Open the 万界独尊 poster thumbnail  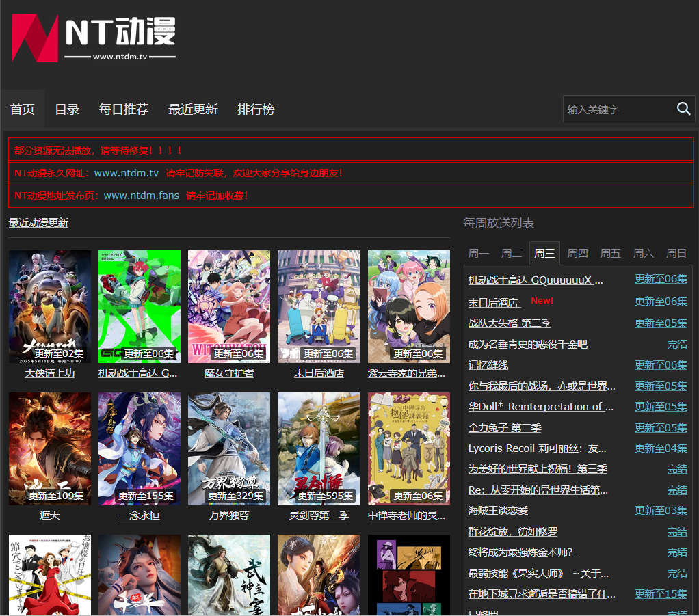[x=228, y=448]
